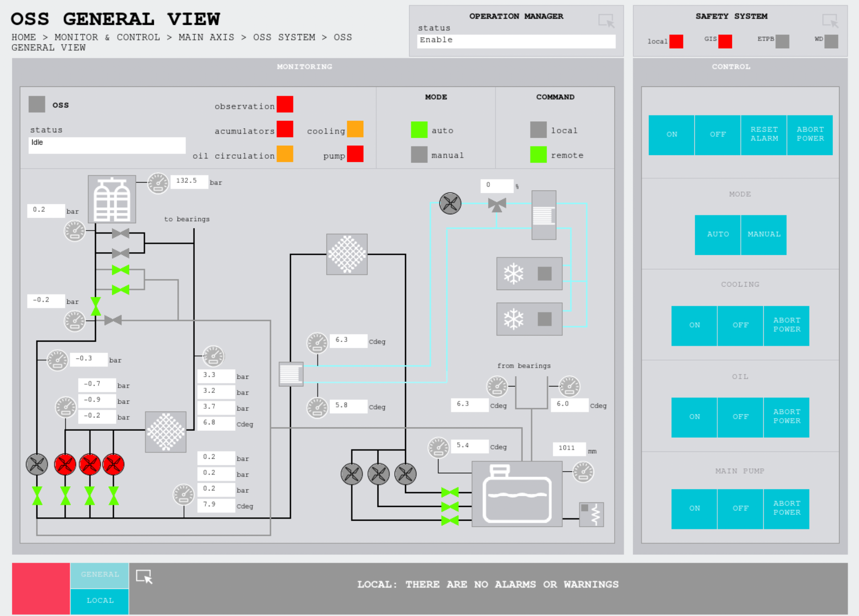
Task: Click the accumulator tank icon
Action: [x=112, y=199]
